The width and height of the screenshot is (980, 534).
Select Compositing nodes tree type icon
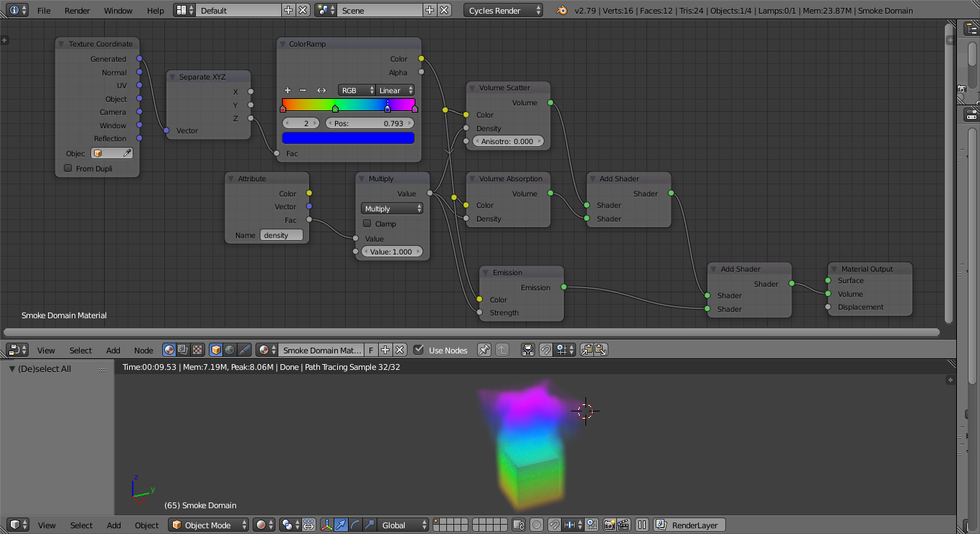(183, 350)
